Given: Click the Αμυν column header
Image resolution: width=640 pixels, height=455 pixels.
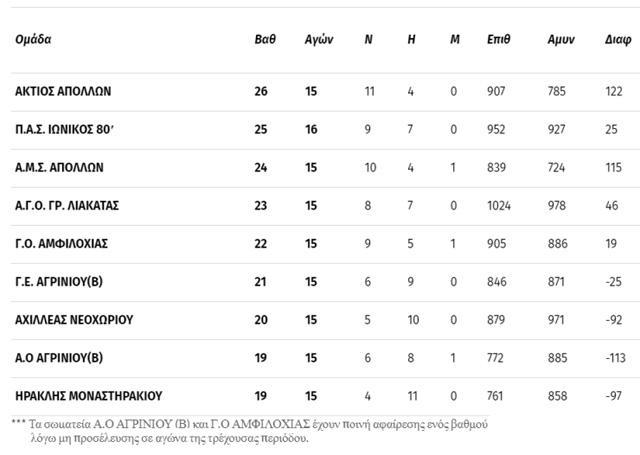Looking at the screenshot, I should click(560, 40).
